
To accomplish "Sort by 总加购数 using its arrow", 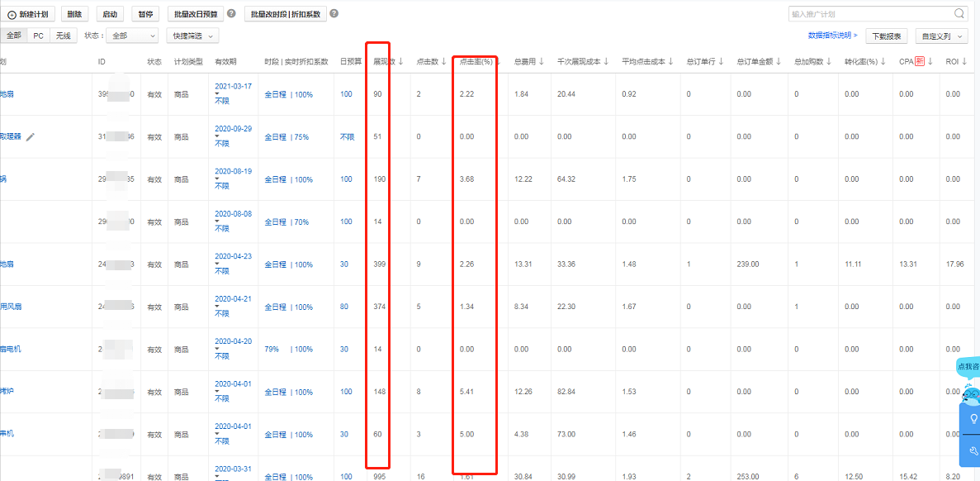I will [x=828, y=61].
